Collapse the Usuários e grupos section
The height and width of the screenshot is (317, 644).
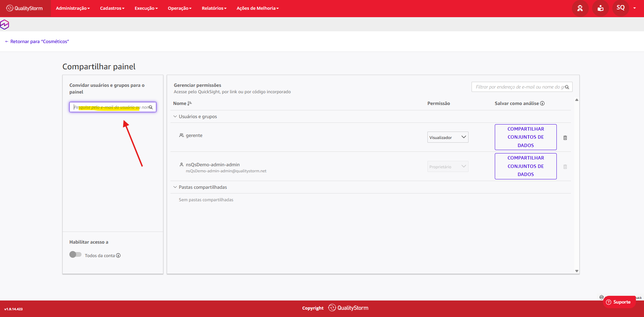[175, 116]
